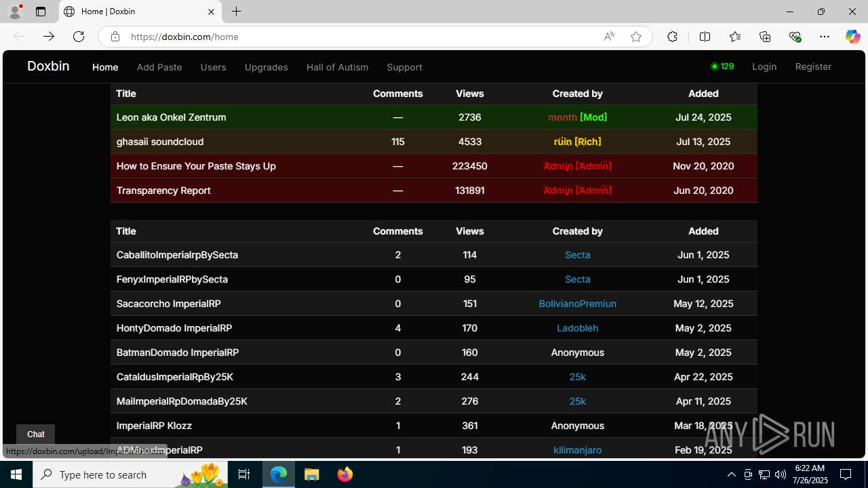Open the network status tray icon
This screenshot has height=488, width=868.
coord(764,474)
